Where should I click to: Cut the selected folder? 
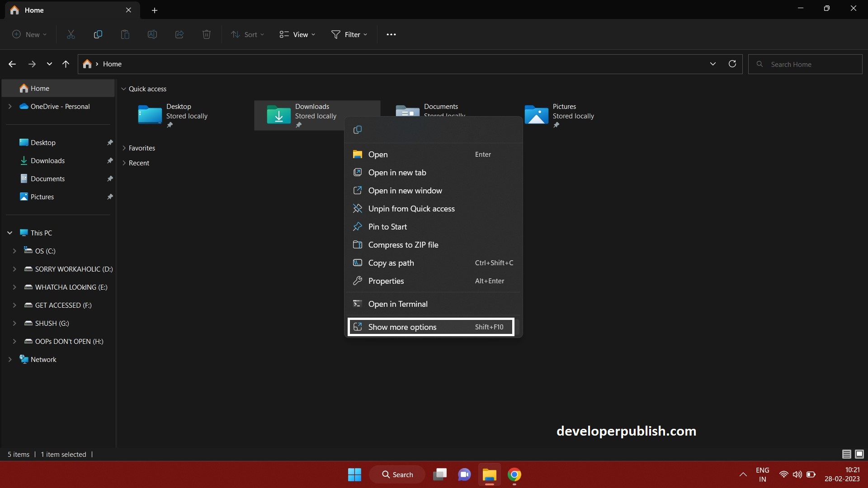click(71, 34)
